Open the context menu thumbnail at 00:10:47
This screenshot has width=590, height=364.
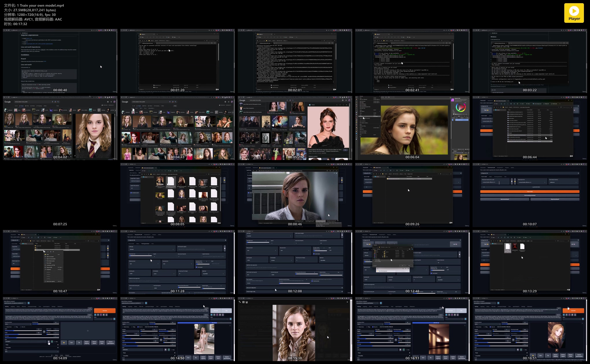point(60,262)
